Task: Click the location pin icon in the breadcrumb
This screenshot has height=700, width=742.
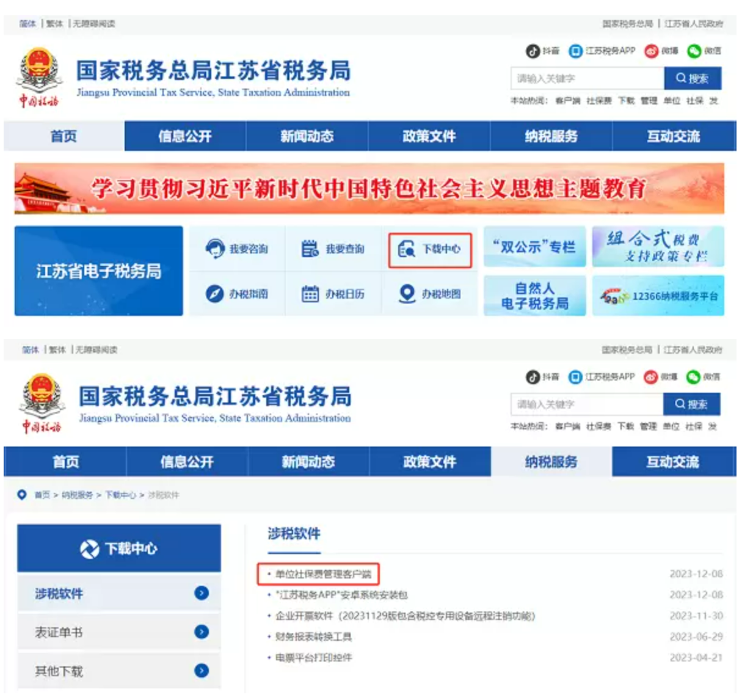Action: point(22,495)
